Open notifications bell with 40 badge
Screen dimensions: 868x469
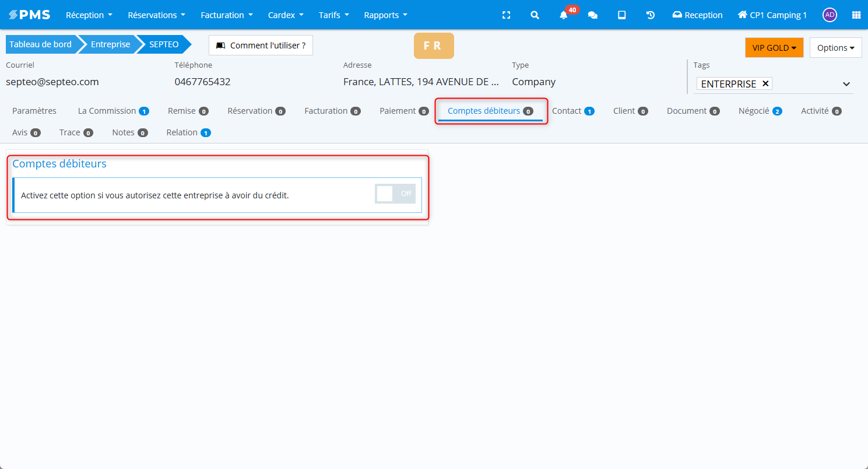click(x=564, y=15)
